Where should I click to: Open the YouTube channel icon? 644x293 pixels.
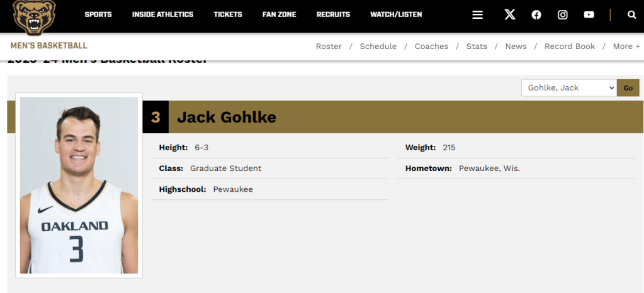point(589,15)
